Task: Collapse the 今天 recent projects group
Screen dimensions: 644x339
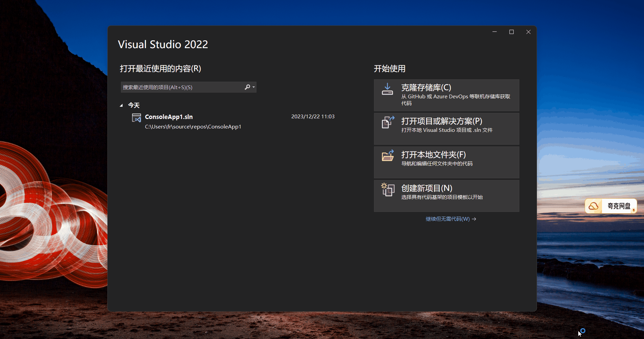Action: click(121, 105)
